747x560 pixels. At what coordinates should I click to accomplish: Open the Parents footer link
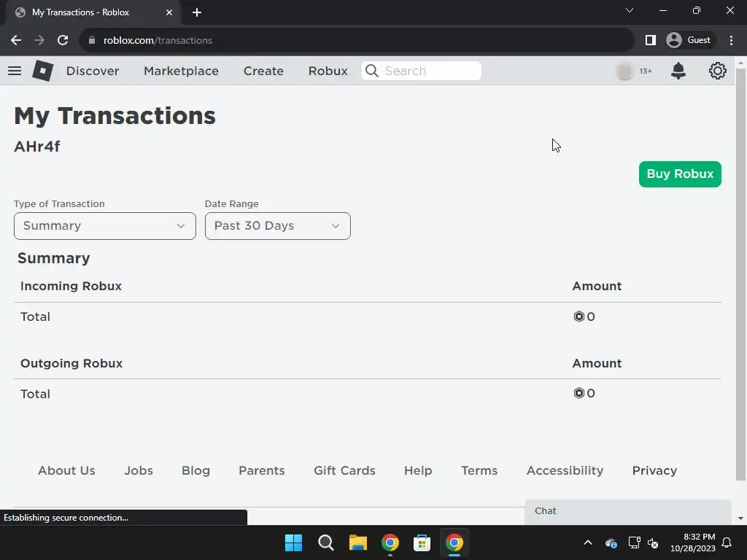coord(262,470)
